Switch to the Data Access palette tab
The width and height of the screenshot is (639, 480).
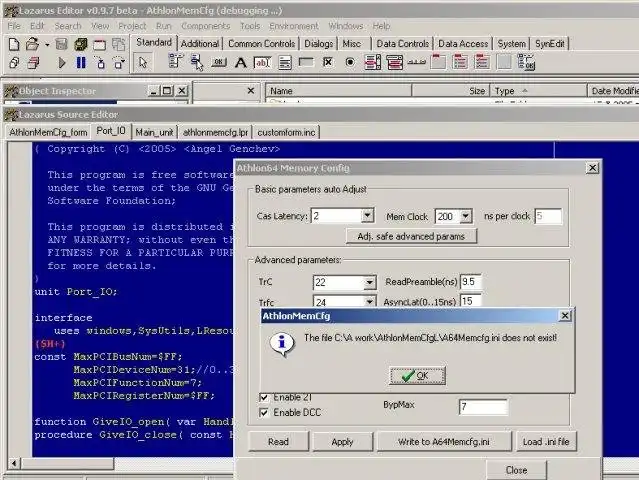pos(463,44)
